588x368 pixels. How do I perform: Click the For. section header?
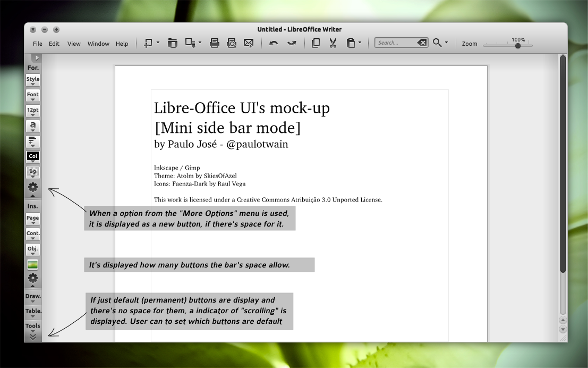[33, 68]
